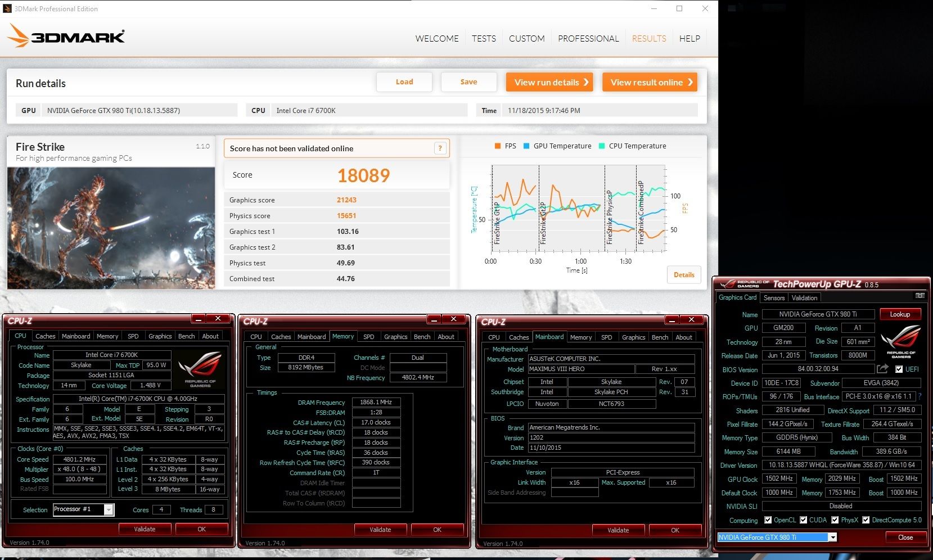
Task: Click the BIOS share/export arrow icon
Action: point(882,369)
